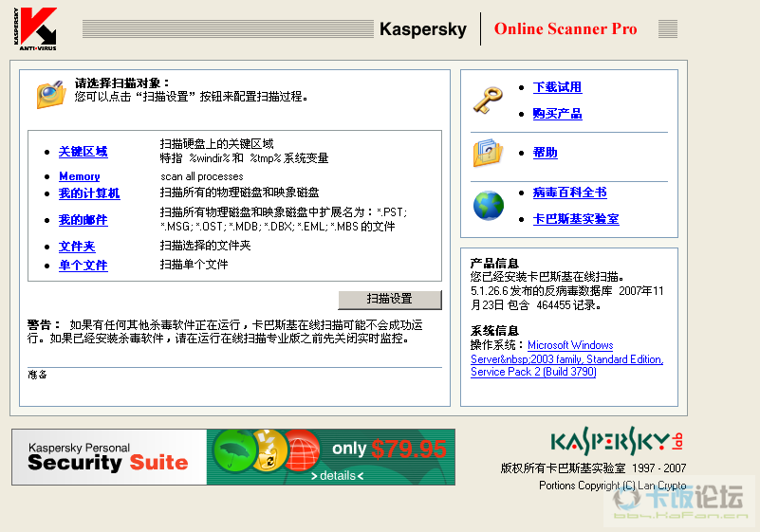Image resolution: width=760 pixels, height=532 pixels.
Task: Click the 警告 warning label
Action: click(43, 324)
